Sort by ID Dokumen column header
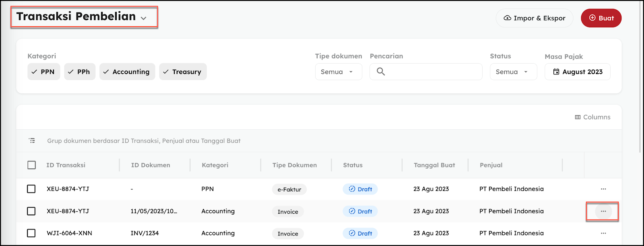644x246 pixels. [x=151, y=165]
